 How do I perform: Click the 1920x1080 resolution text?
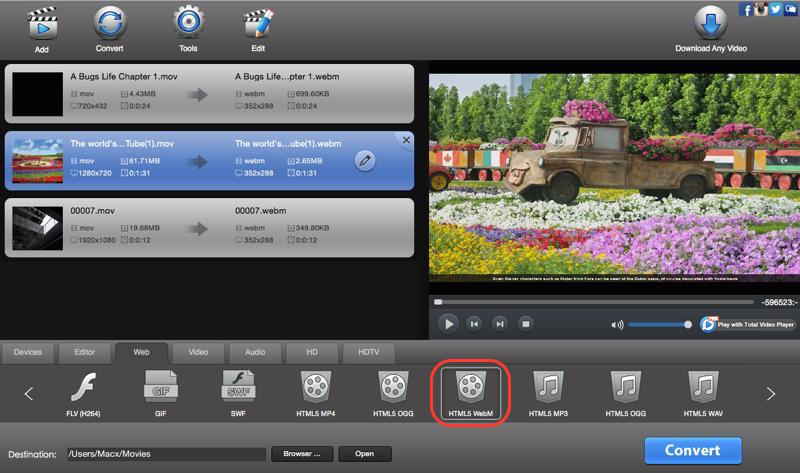(x=97, y=240)
